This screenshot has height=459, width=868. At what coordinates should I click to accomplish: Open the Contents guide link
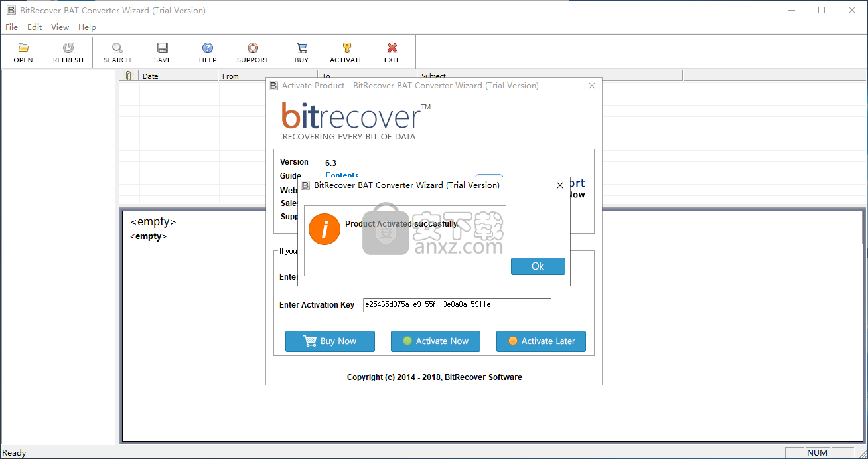click(x=342, y=175)
